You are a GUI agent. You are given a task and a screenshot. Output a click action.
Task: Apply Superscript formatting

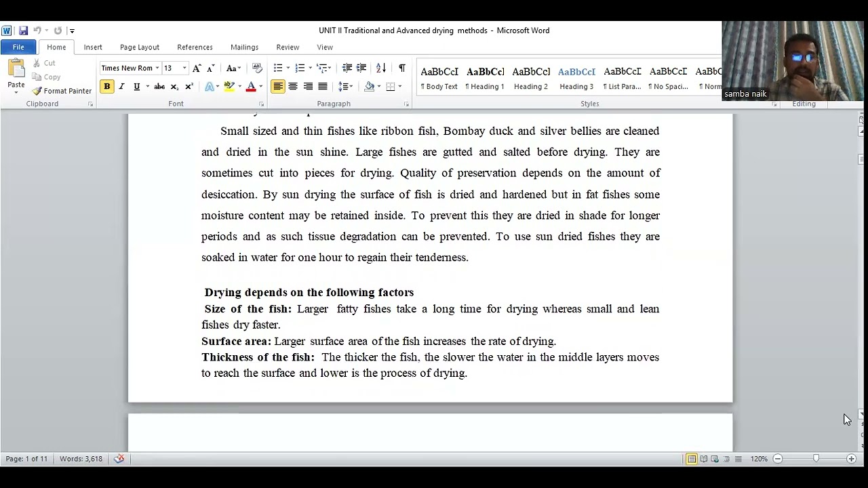pyautogui.click(x=189, y=86)
